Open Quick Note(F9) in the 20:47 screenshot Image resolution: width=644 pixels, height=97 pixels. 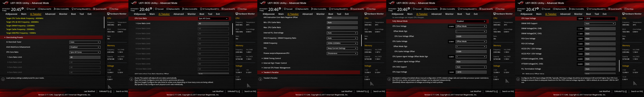(x=615, y=9)
